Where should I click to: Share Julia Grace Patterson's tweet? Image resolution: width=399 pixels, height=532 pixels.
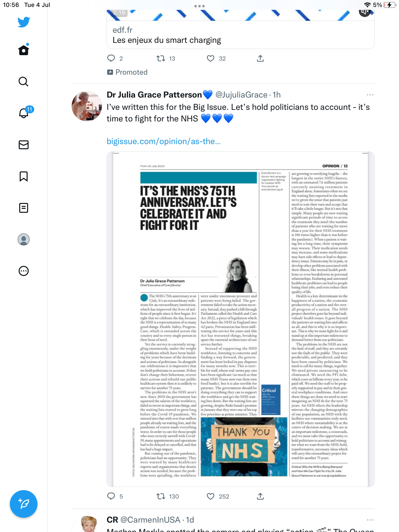pos(260,496)
